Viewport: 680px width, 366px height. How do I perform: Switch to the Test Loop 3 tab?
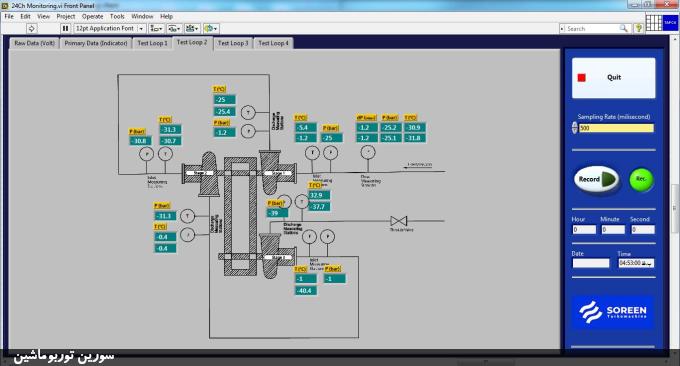(233, 43)
